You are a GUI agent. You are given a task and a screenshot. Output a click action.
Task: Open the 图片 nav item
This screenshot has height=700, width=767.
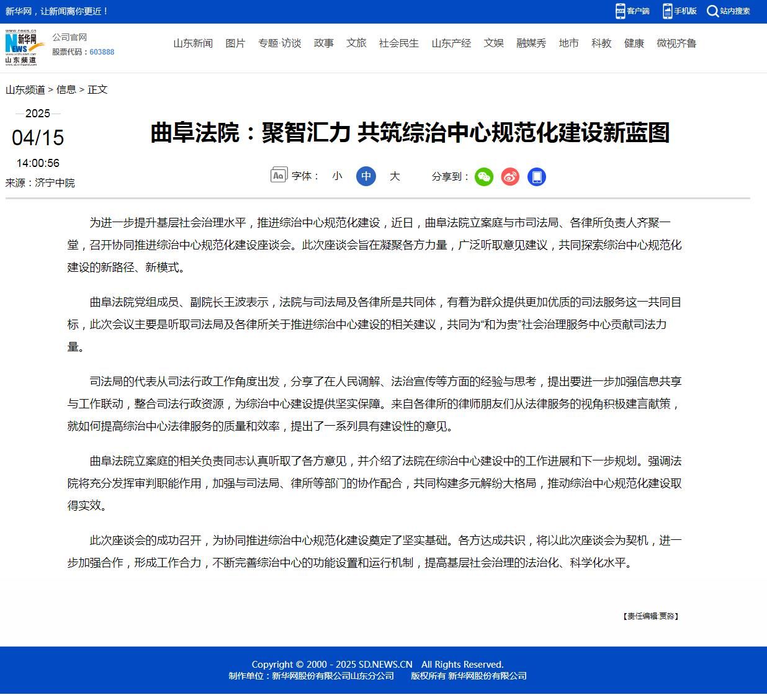[x=235, y=43]
